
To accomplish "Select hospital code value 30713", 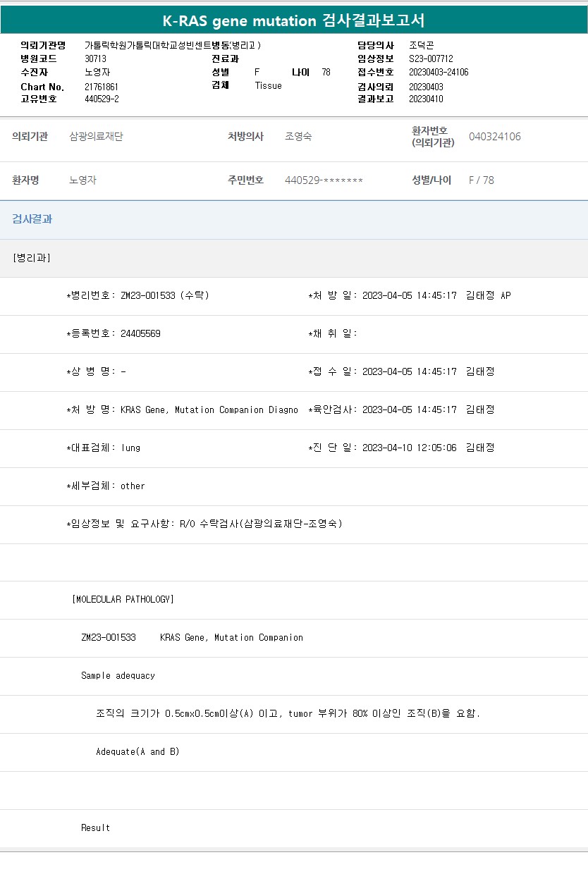I will 95,59.
